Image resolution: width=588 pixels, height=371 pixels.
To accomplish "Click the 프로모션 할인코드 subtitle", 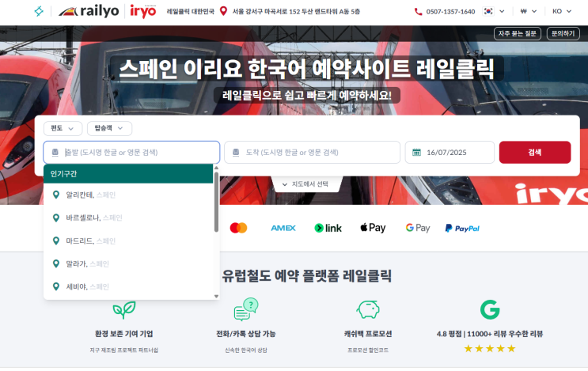I will pos(368,350).
